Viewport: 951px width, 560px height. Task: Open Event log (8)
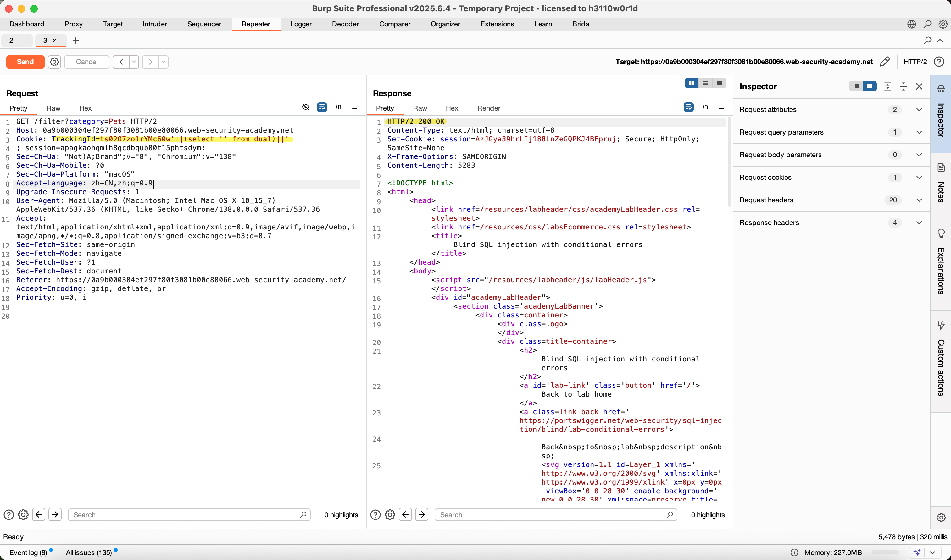tap(28, 552)
